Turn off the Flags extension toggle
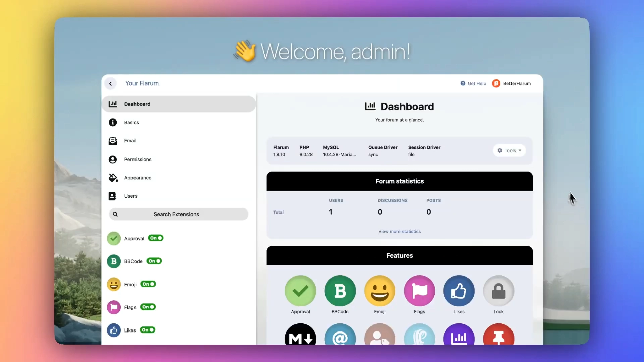This screenshot has height=362, width=644. [x=147, y=307]
